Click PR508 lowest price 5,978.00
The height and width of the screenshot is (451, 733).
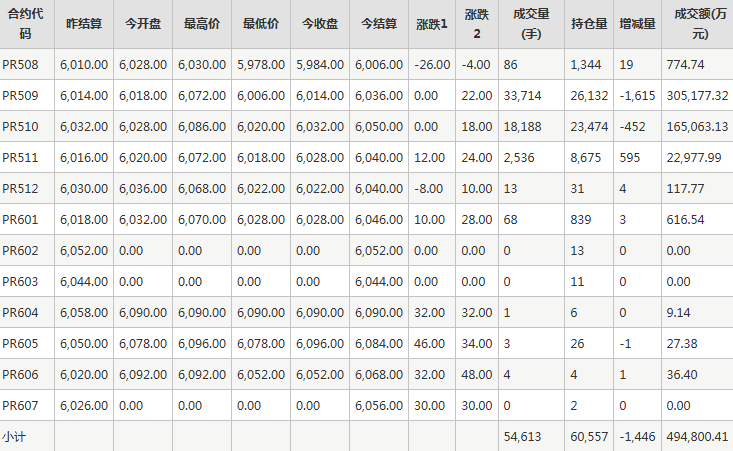[261, 64]
